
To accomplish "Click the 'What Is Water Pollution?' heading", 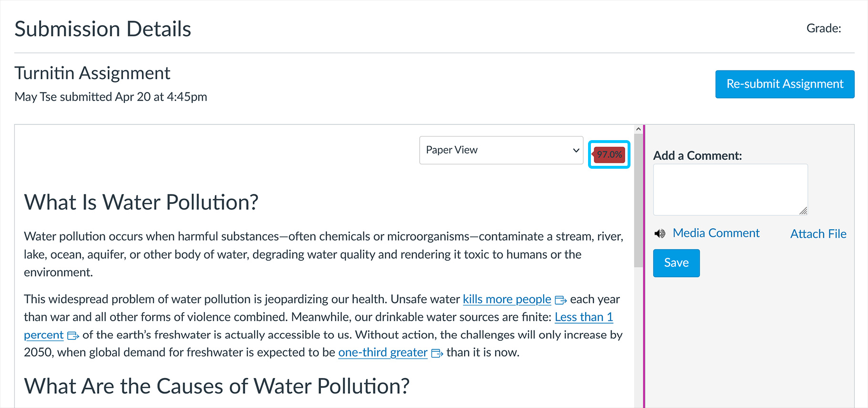I will (141, 202).
